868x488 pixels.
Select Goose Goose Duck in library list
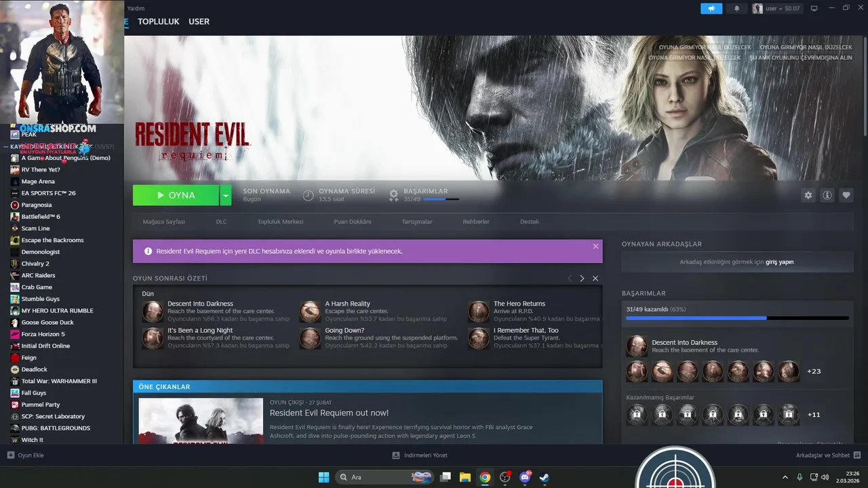47,323
